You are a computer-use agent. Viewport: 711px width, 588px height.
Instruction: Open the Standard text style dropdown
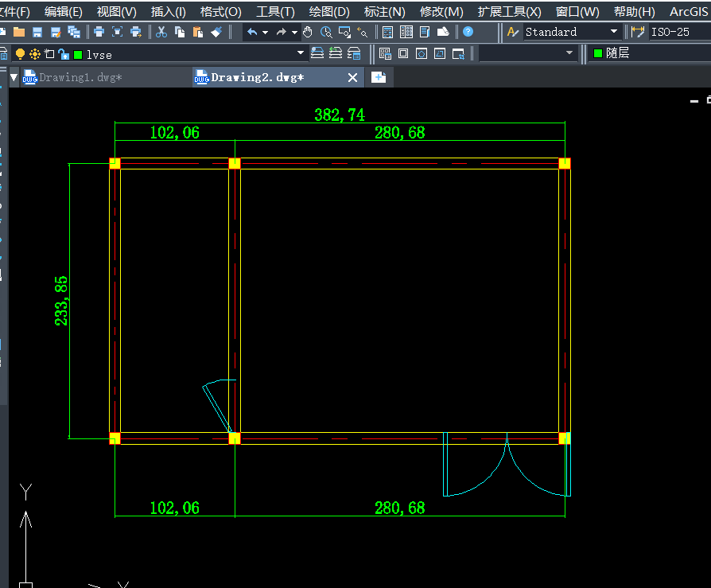click(x=614, y=32)
